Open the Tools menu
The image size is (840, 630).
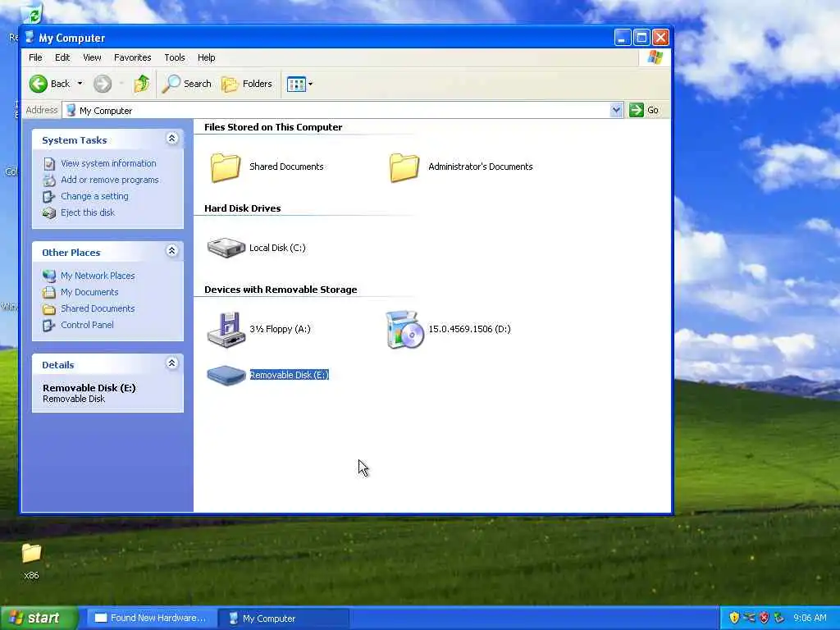pos(175,57)
